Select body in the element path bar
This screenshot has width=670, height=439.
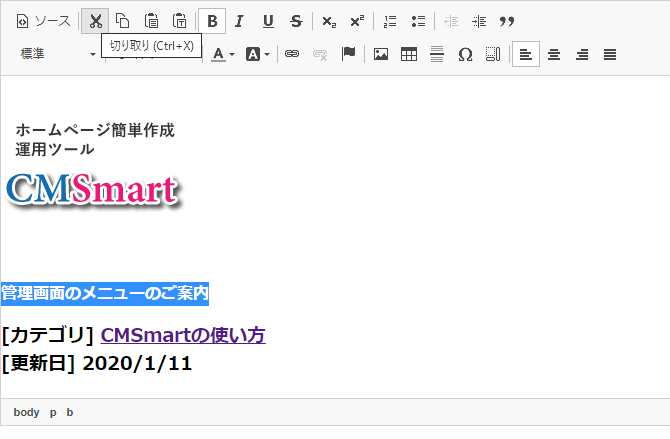point(26,412)
